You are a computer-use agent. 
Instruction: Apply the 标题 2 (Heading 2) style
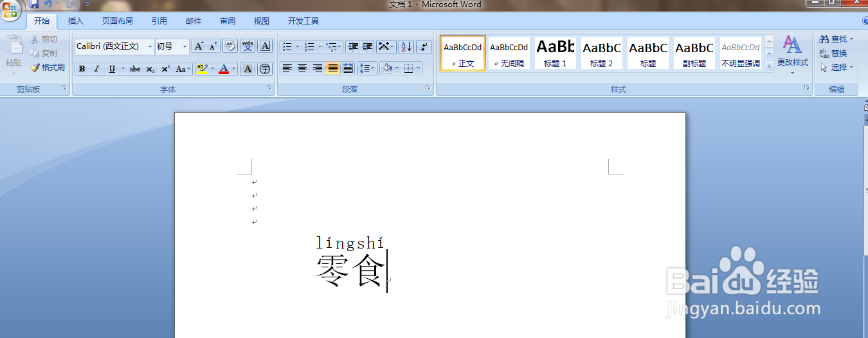pos(602,53)
